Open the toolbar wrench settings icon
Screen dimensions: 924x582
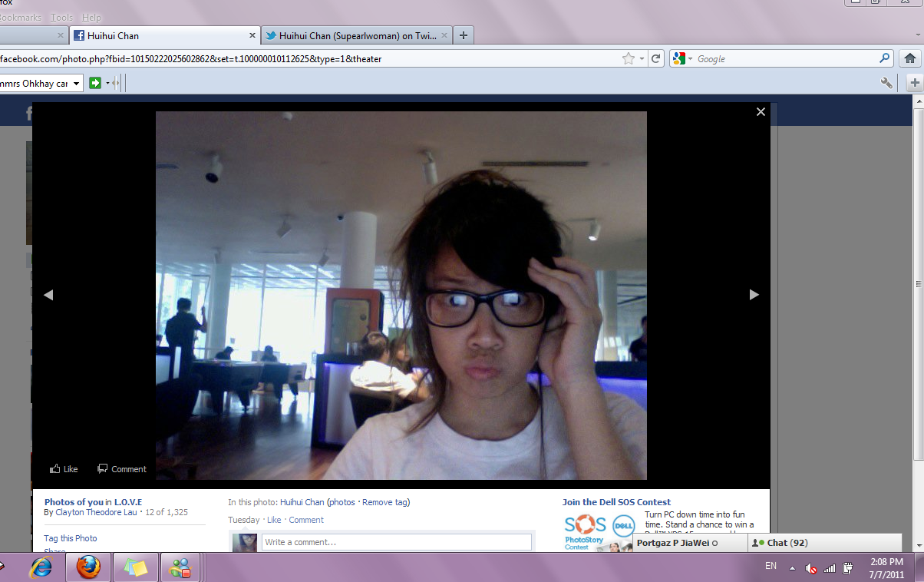(x=887, y=83)
